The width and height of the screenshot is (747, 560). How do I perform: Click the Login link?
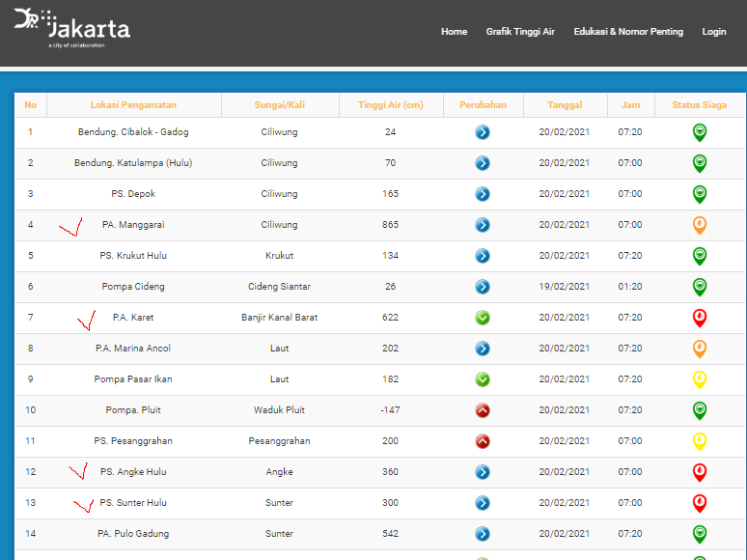(x=714, y=32)
